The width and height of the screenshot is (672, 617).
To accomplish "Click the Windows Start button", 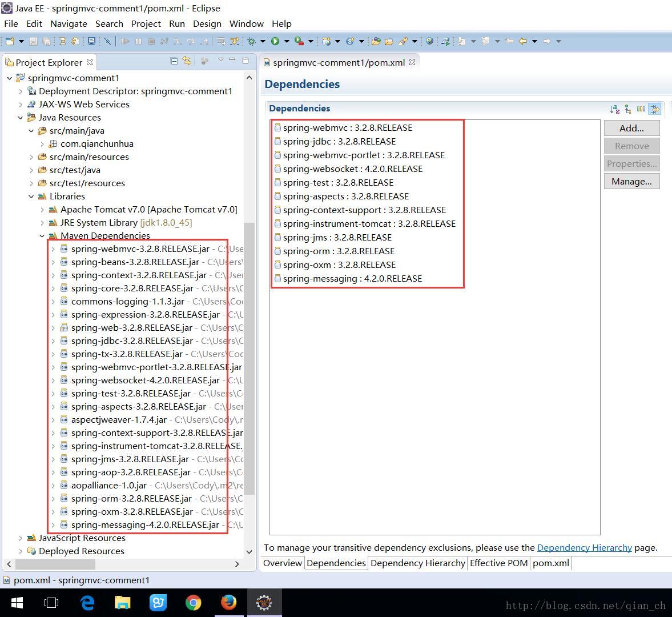I will pyautogui.click(x=17, y=603).
